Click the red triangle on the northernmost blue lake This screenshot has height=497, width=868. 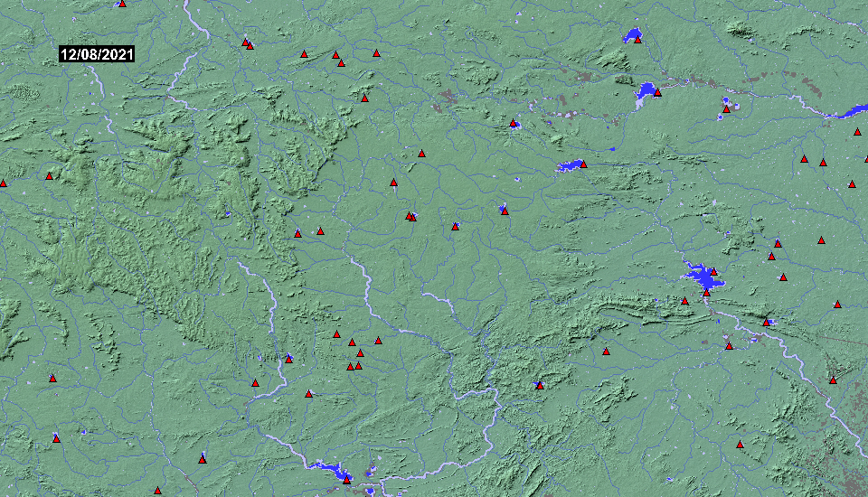pos(637,39)
